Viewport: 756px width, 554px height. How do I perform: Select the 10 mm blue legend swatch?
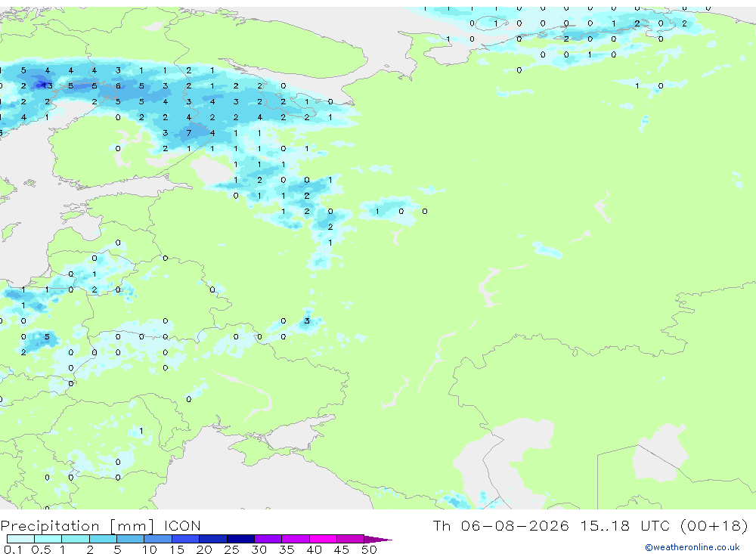pos(158,539)
